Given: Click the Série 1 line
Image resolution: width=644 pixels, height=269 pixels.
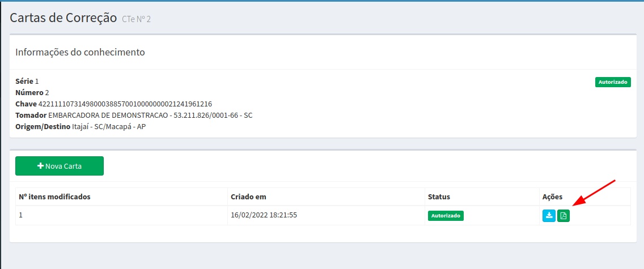Looking at the screenshot, I should point(27,81).
